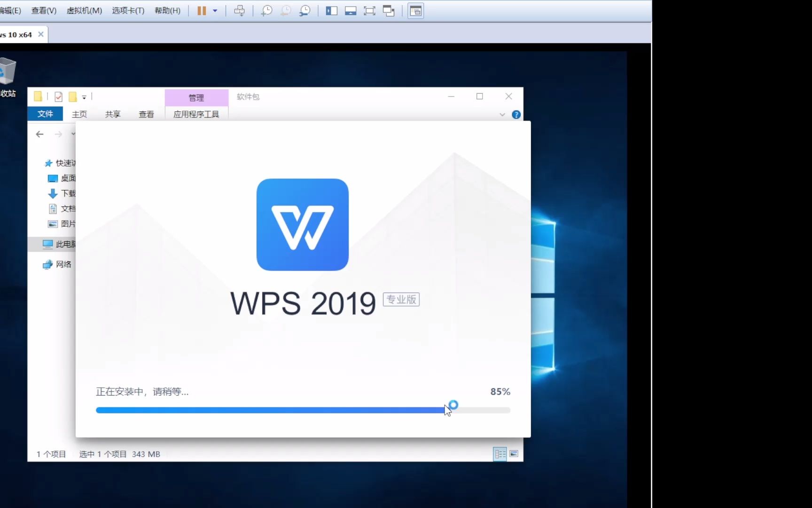Switch to the 查看 ribbon tab
812x508 pixels.
(146, 114)
